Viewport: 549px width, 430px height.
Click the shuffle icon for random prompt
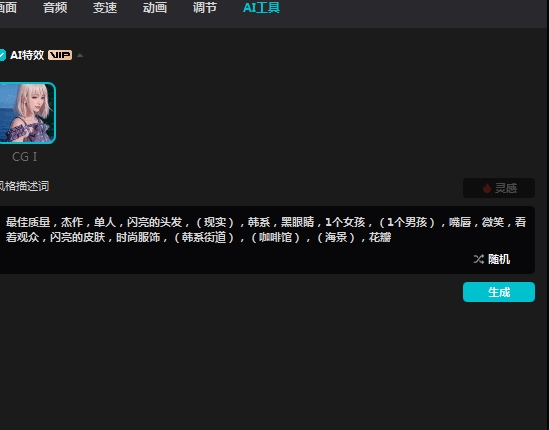(479, 259)
